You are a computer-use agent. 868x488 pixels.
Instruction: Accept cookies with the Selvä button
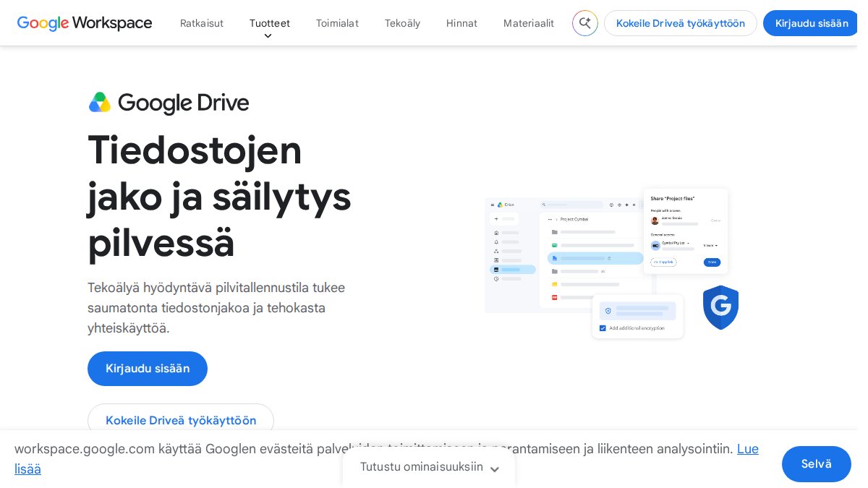pos(817,464)
